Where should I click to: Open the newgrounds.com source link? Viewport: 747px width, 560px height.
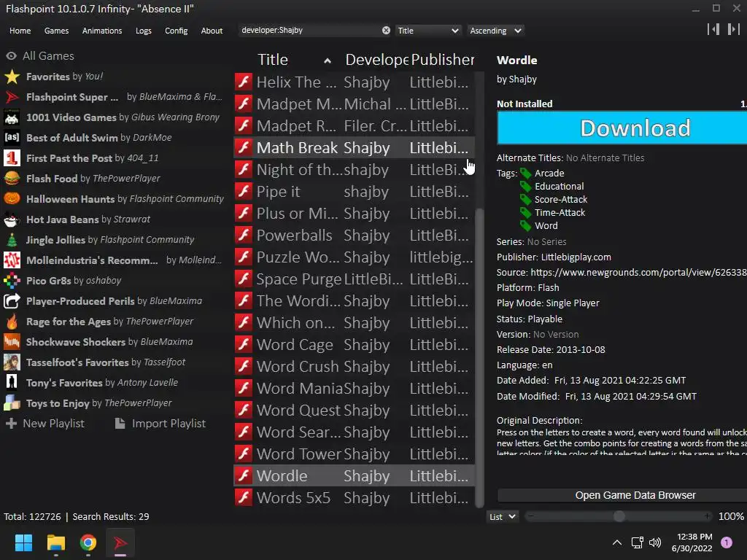point(638,273)
